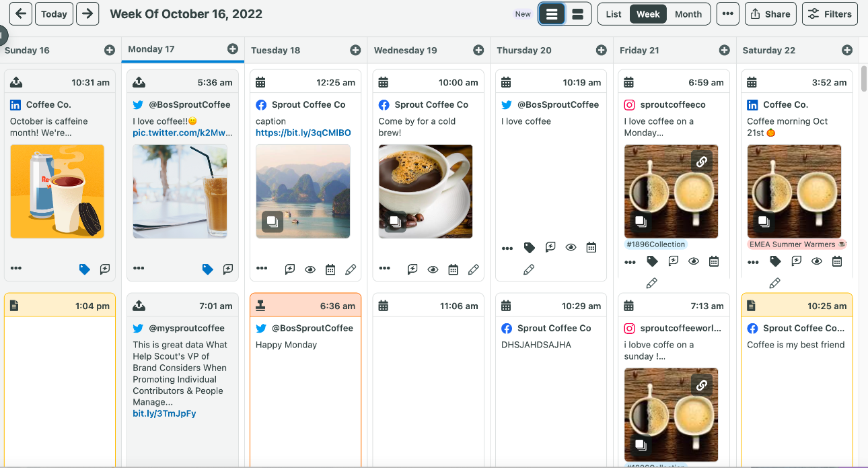Add a post on Saturday 22
Image resolution: width=868 pixels, height=468 pixels.
click(x=847, y=51)
